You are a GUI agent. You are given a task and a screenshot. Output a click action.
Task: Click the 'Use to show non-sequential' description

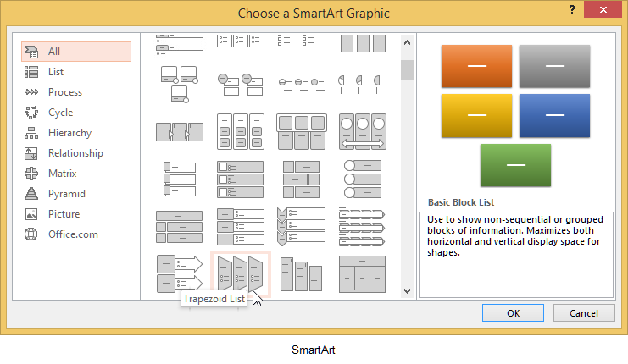pyautogui.click(x=515, y=236)
